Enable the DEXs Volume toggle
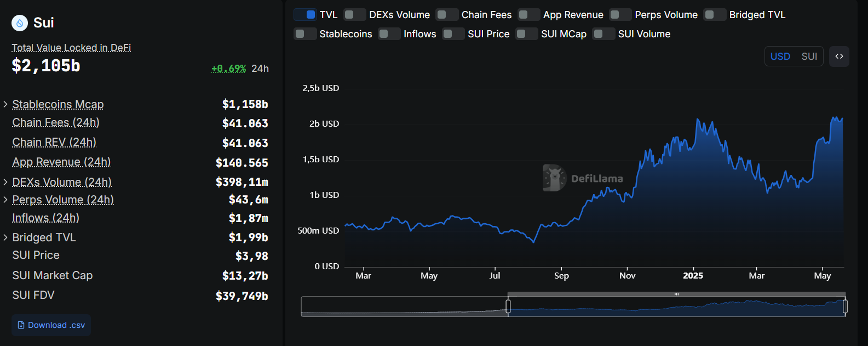The image size is (868, 346). click(x=355, y=15)
